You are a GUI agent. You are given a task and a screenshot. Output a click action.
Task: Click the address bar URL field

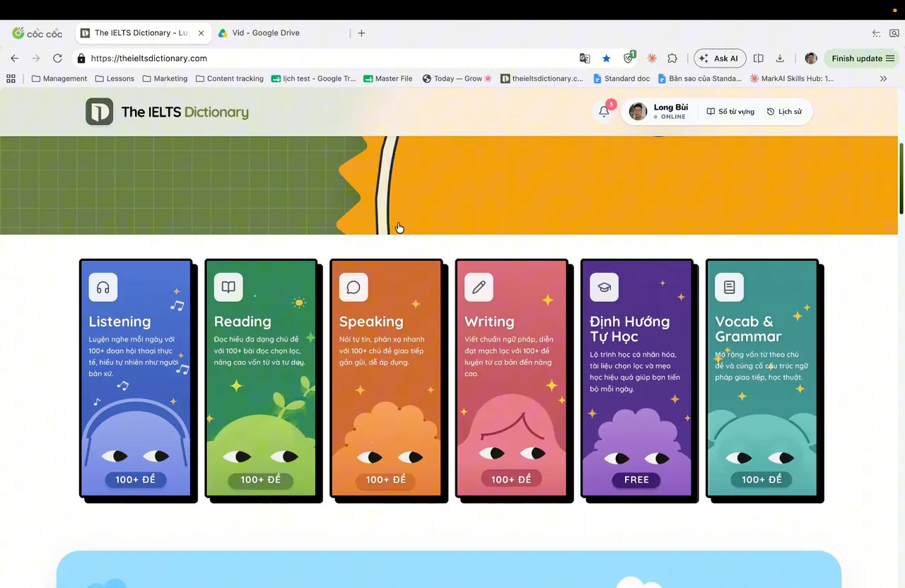tap(325, 59)
